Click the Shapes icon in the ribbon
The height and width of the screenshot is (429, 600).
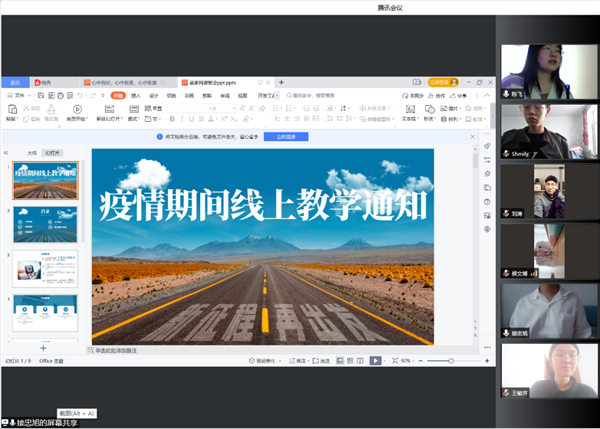click(429, 110)
